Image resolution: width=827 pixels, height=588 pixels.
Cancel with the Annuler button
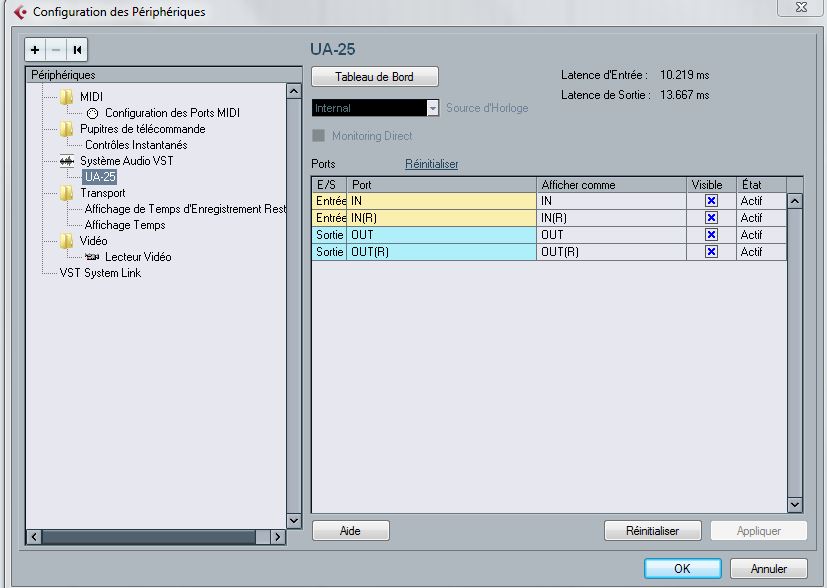click(x=768, y=568)
